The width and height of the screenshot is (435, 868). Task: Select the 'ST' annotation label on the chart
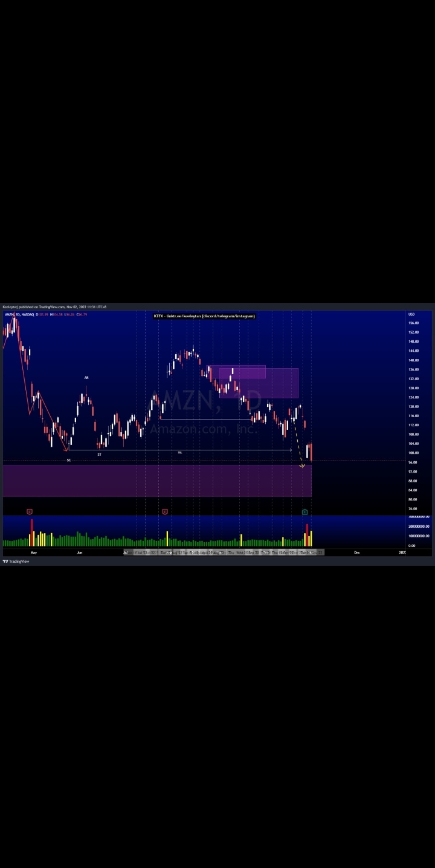(99, 454)
